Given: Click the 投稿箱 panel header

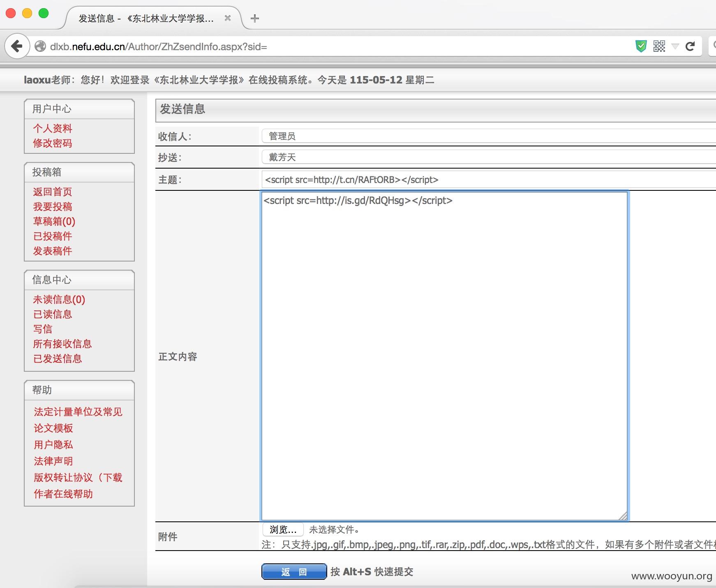Looking at the screenshot, I should pyautogui.click(x=79, y=172).
